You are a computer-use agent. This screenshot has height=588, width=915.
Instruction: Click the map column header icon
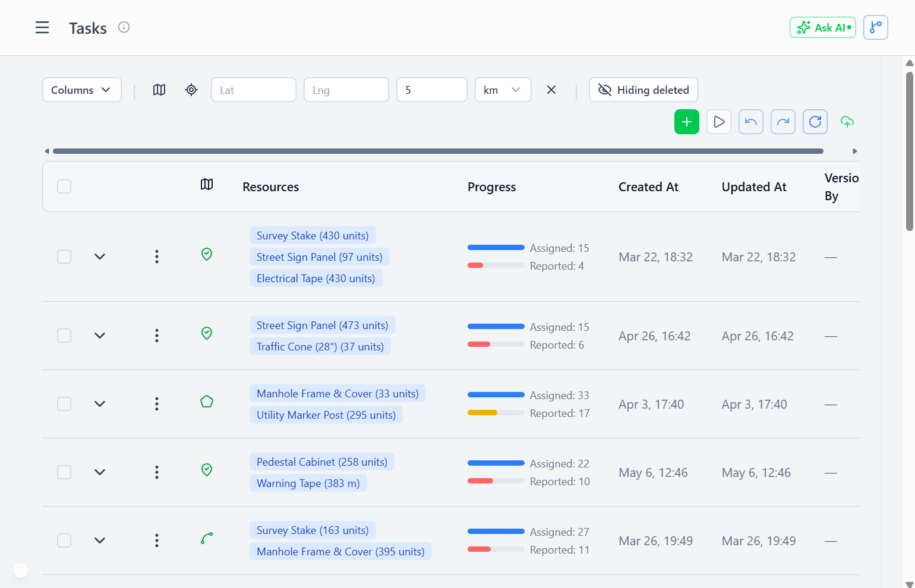point(207,184)
